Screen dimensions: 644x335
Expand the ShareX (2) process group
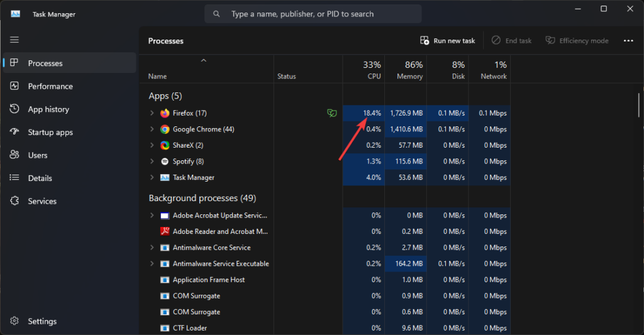(152, 145)
